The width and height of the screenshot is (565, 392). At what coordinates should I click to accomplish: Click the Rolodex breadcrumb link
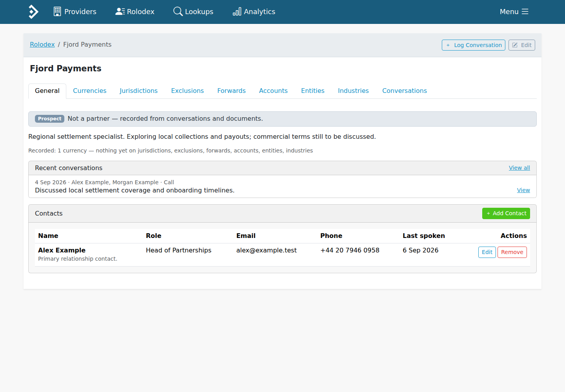point(42,45)
